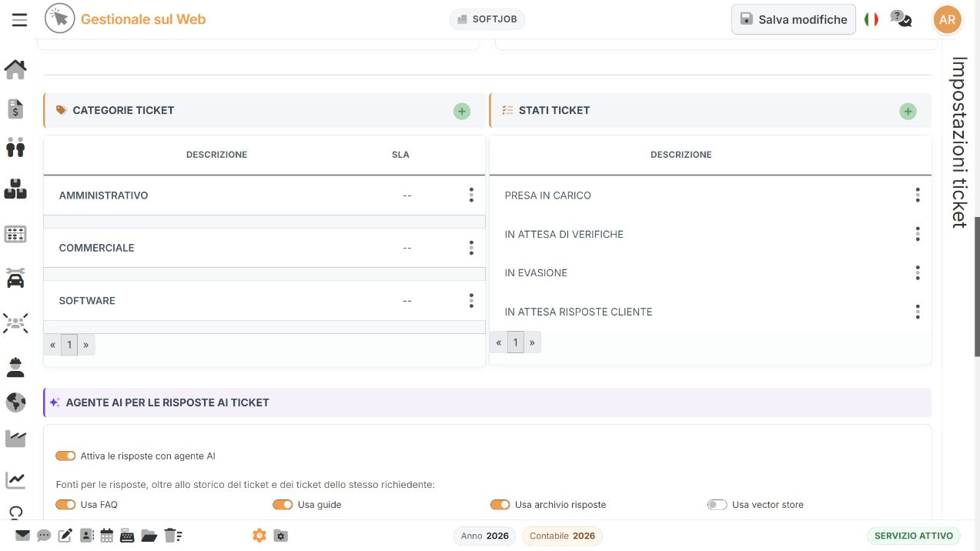Image resolution: width=980 pixels, height=551 pixels.
Task: Select PRESA IN CARICO status text
Action: [548, 195]
